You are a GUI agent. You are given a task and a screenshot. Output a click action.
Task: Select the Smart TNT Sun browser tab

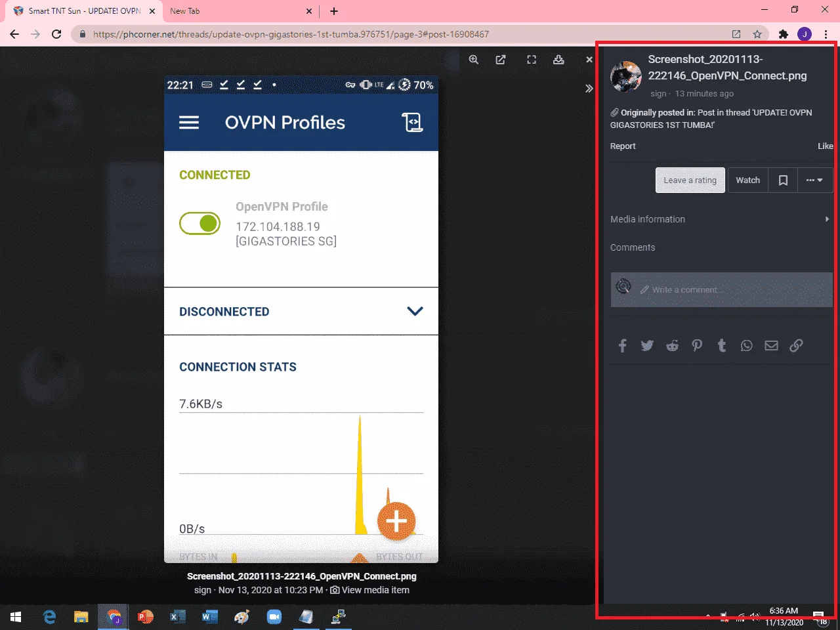pyautogui.click(x=84, y=11)
